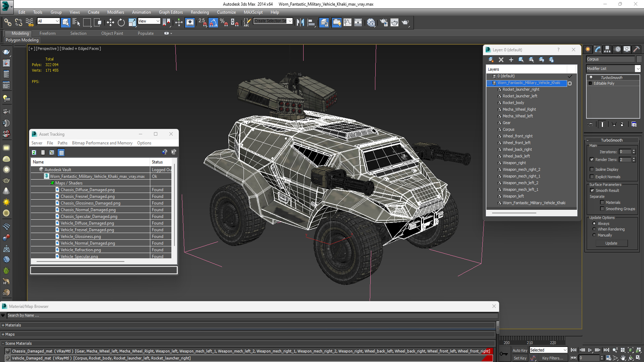Click table view icon in Asset Tracking

pyautogui.click(x=61, y=153)
